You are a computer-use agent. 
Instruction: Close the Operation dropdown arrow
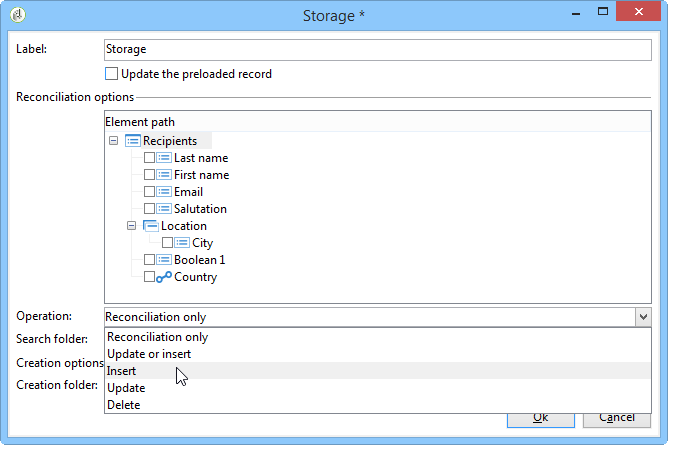pos(641,317)
